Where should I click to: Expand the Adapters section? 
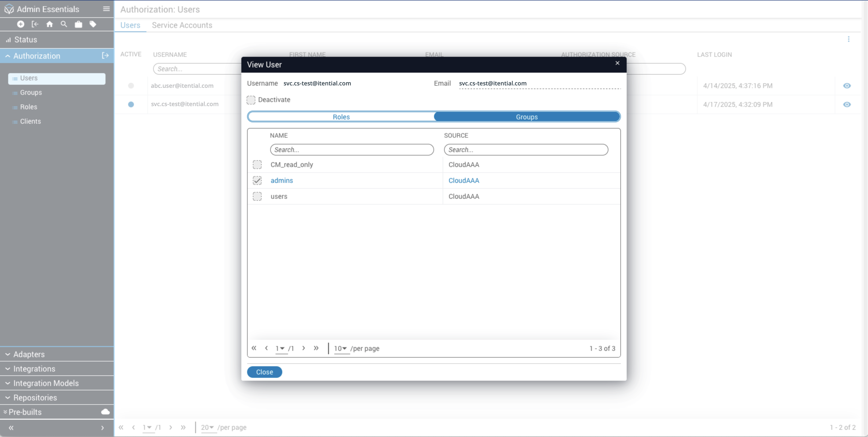coord(29,354)
